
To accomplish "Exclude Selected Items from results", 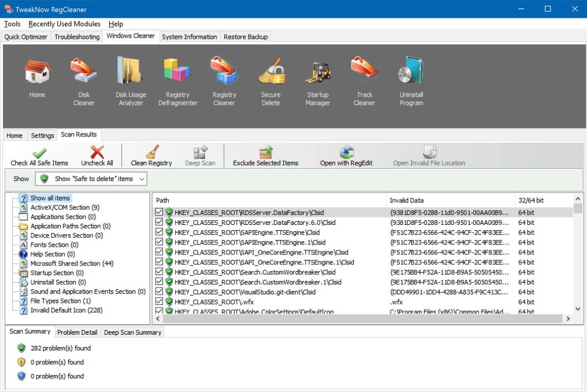I will [x=265, y=156].
